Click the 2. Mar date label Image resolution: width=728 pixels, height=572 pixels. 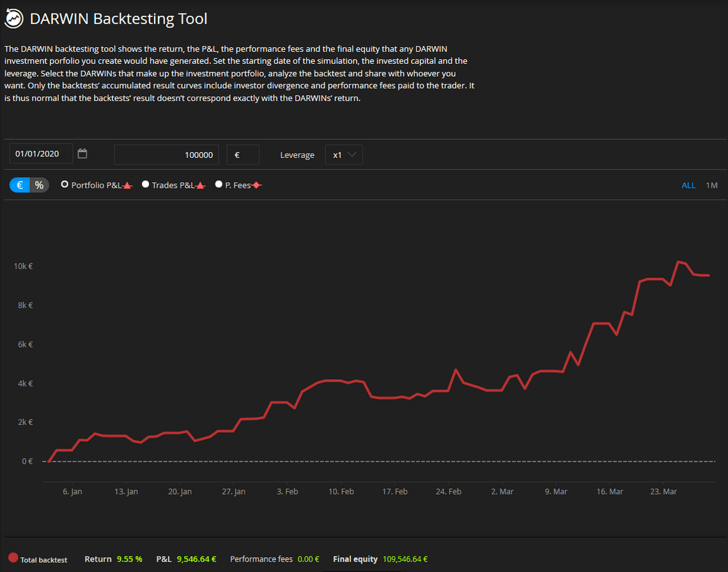point(502,491)
